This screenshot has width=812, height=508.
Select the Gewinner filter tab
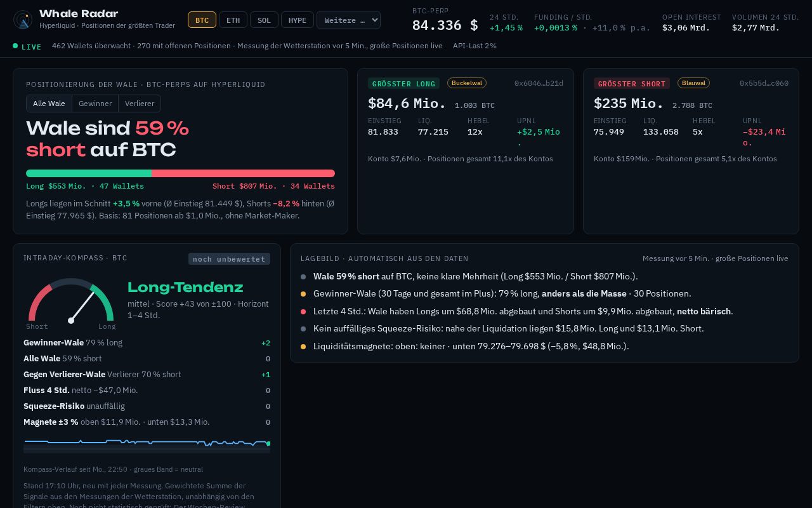[x=95, y=104]
